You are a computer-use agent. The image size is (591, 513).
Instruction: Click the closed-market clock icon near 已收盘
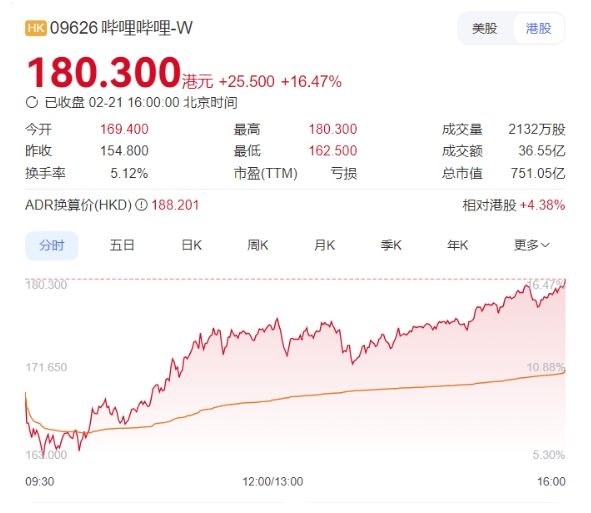coord(32,102)
